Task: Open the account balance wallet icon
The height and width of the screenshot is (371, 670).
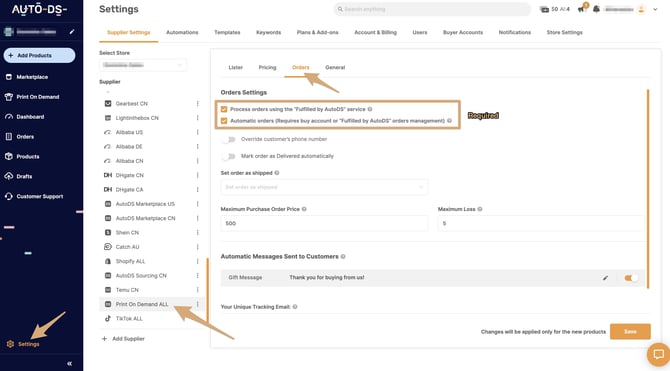Action: [x=544, y=9]
